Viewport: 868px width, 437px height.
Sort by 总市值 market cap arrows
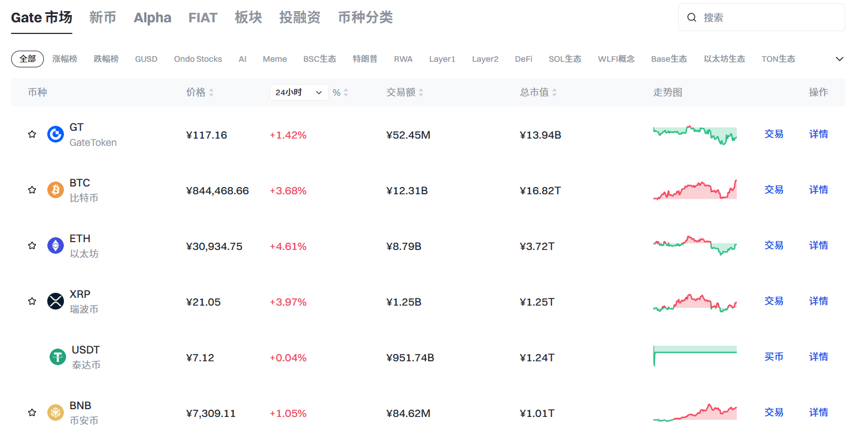click(x=554, y=92)
